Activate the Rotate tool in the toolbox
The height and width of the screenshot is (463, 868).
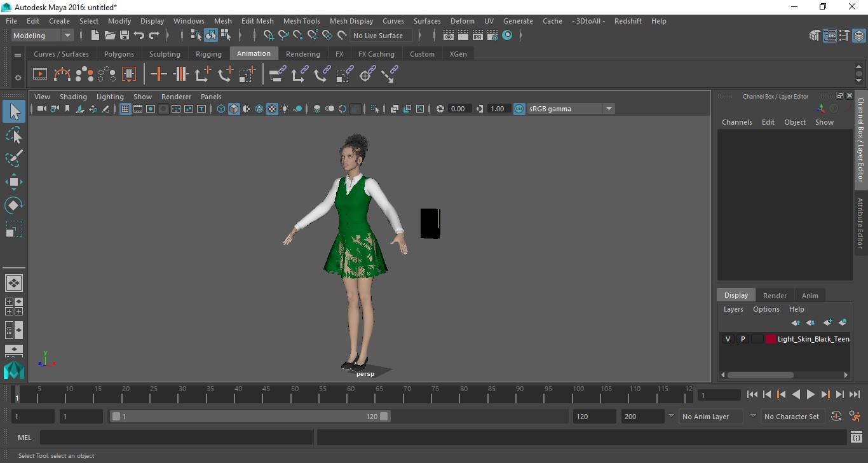13,205
